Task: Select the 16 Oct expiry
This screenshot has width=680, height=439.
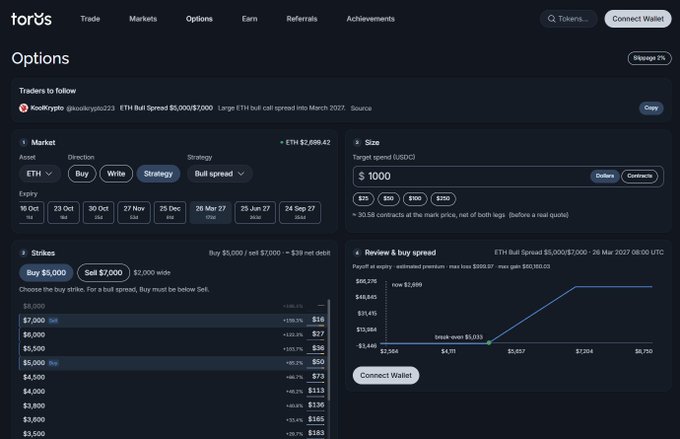Action: [x=30, y=212]
